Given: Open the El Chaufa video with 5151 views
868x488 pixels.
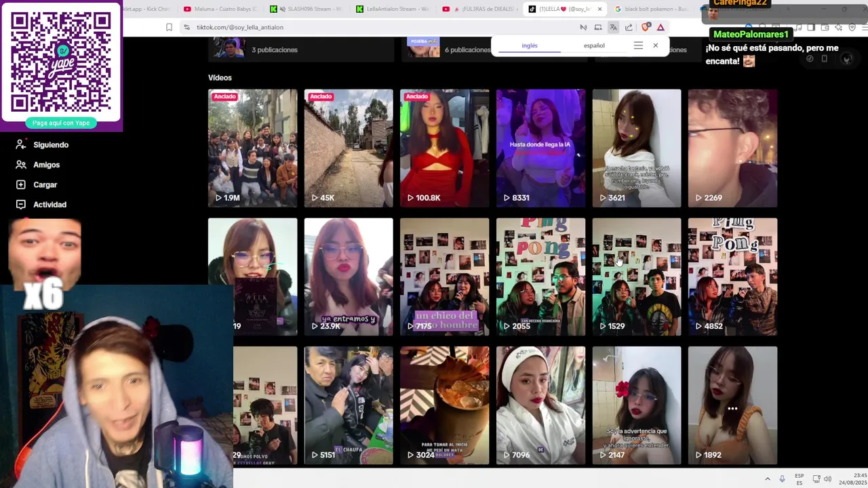Looking at the screenshot, I should (x=349, y=405).
